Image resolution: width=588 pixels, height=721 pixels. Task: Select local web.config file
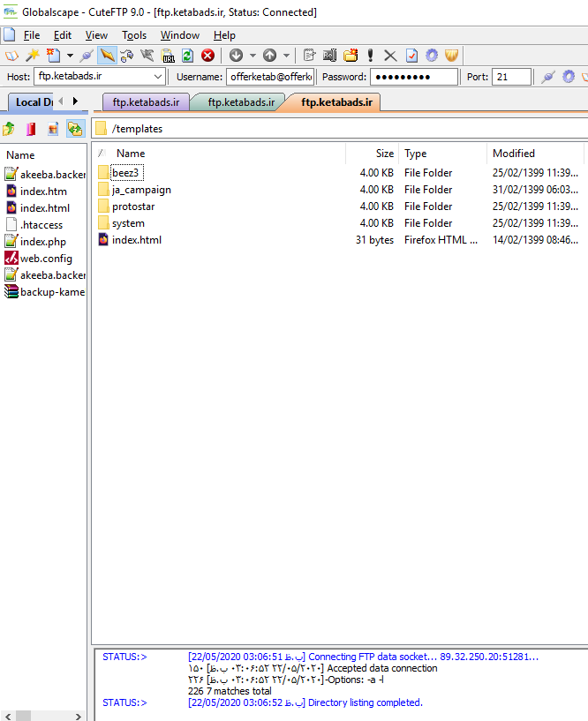coord(46,259)
